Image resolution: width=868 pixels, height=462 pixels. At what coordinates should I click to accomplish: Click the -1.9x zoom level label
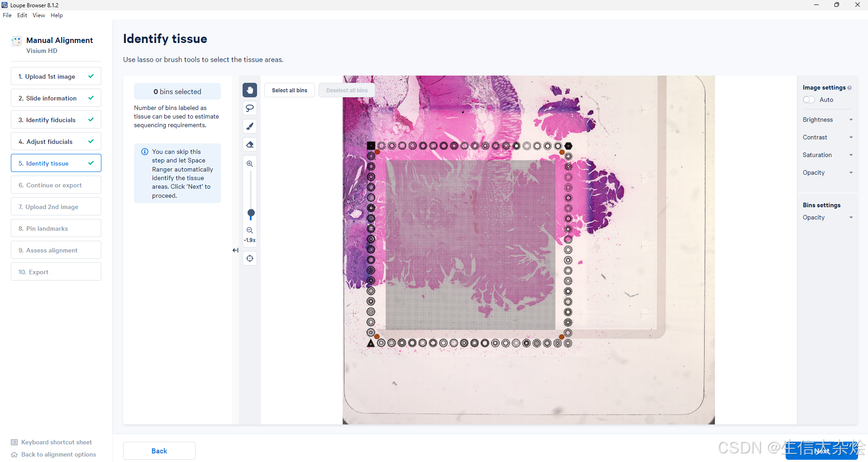tap(250, 240)
